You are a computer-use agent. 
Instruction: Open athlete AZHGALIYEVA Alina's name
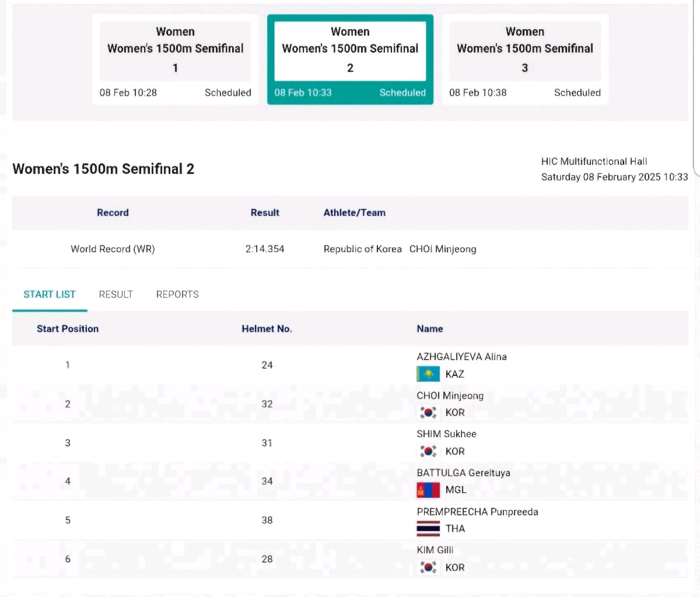(461, 357)
